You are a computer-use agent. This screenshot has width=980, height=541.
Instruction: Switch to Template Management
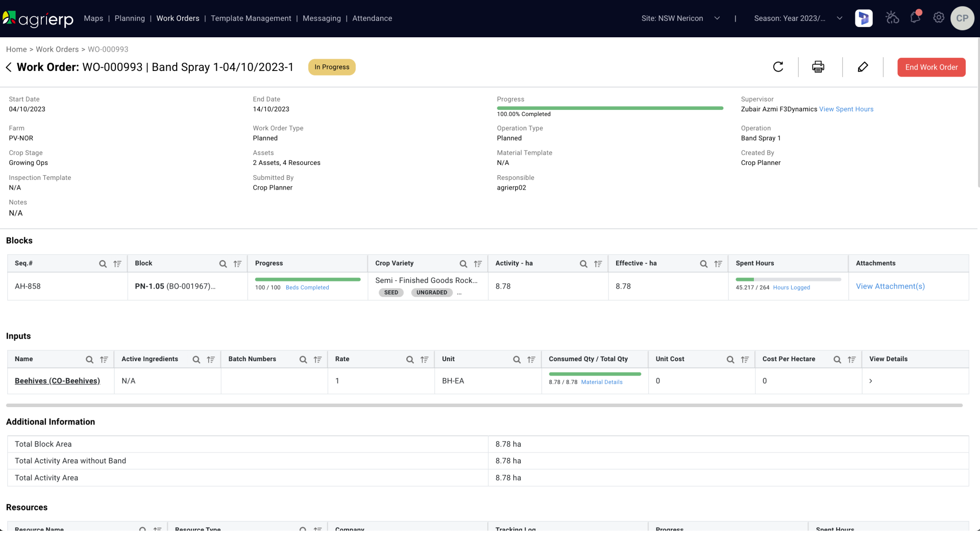[251, 18]
